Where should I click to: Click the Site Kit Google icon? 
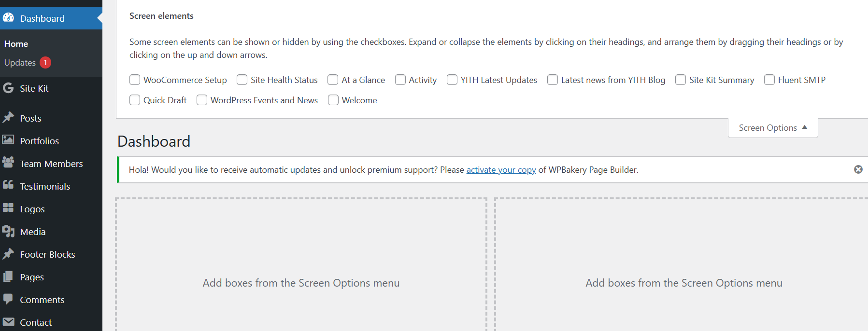click(x=8, y=88)
